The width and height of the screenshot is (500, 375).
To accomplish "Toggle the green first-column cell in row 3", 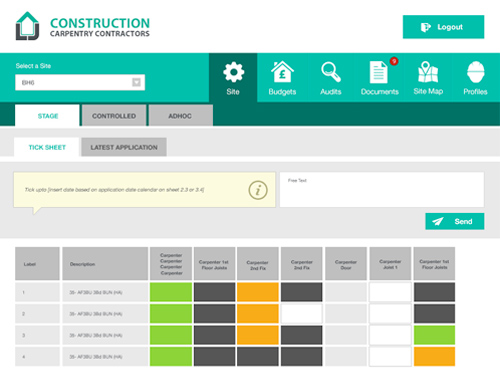I will [x=171, y=335].
